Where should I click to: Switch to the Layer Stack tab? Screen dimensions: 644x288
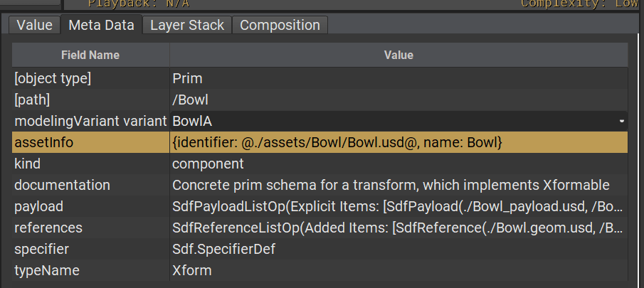[x=187, y=25]
